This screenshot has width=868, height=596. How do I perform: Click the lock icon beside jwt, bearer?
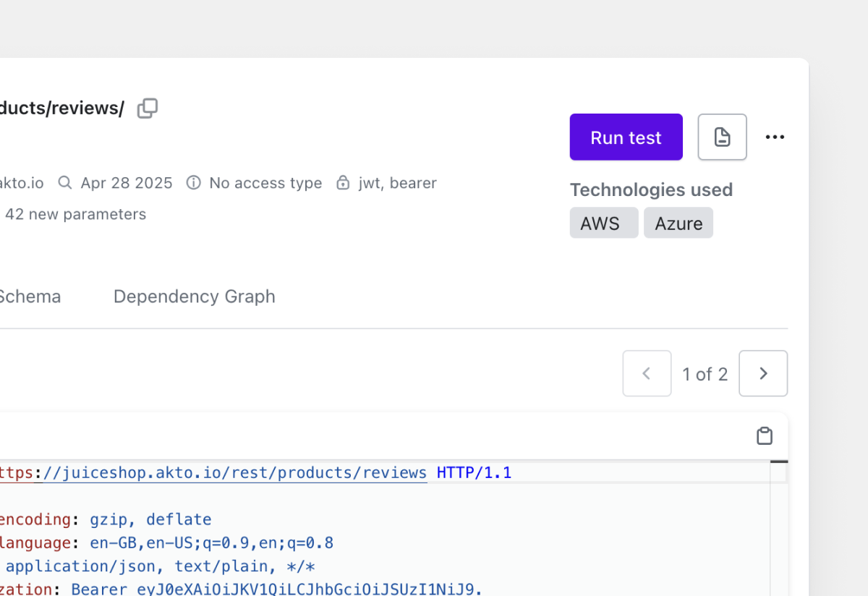click(343, 183)
